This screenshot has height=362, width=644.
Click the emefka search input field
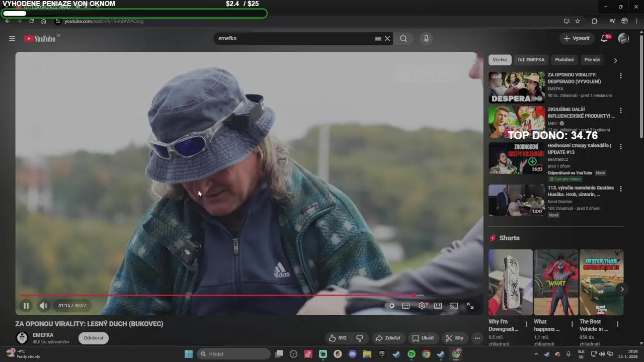[x=294, y=39]
